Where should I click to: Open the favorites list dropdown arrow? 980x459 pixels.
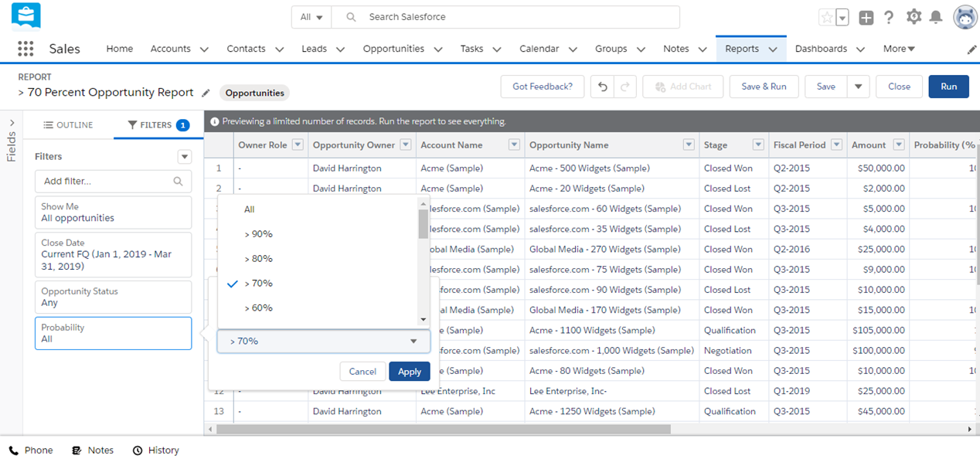point(842,17)
